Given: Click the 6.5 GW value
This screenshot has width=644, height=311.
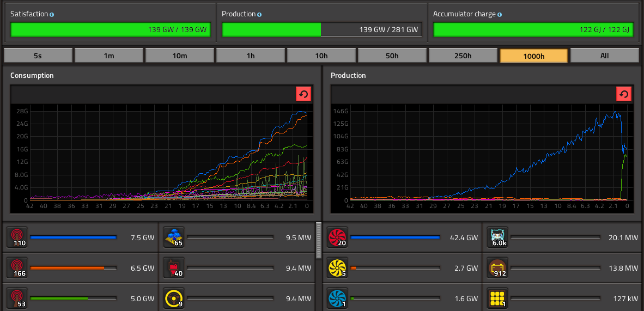Looking at the screenshot, I should point(143,268).
